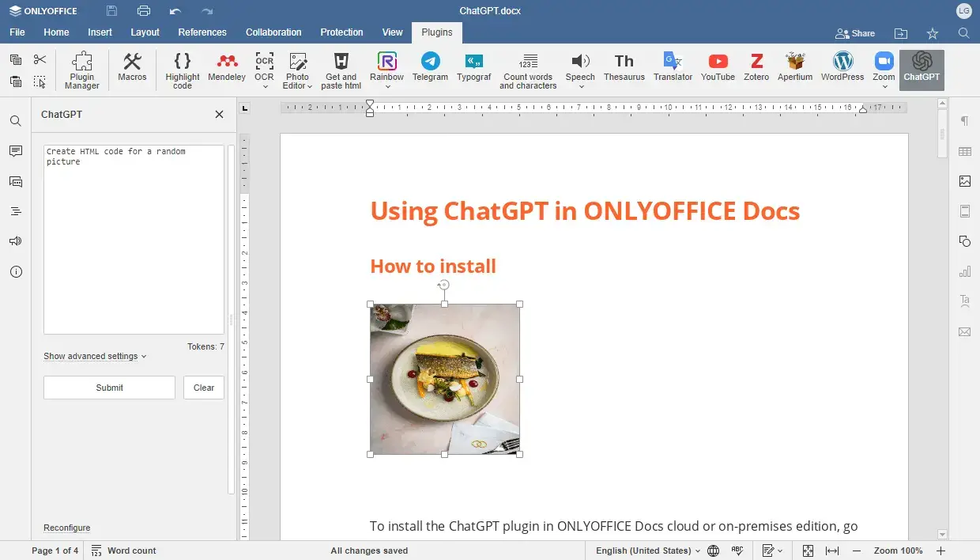980x560 pixels.
Task: Toggle Fit to width view
Action: tap(832, 551)
